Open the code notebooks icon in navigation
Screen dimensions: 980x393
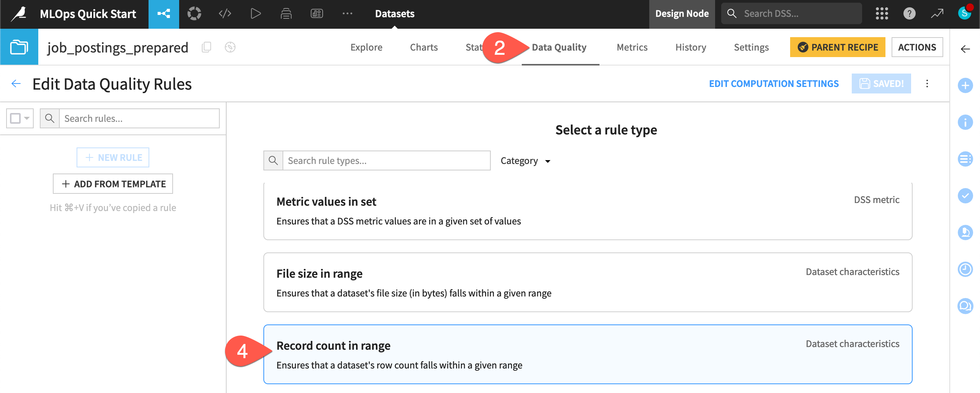pyautogui.click(x=225, y=14)
